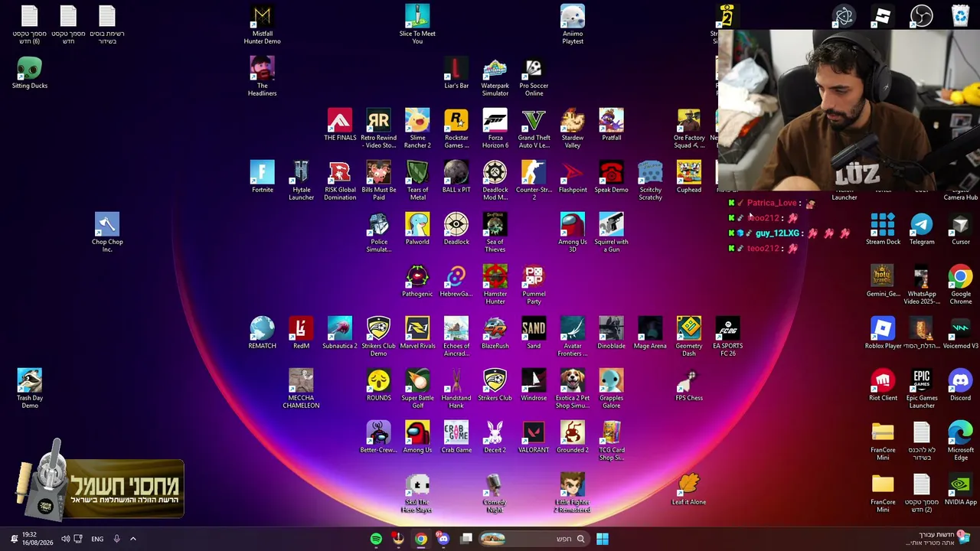Select the FPS Chess desktop icon
980x551 pixels.
(x=689, y=385)
